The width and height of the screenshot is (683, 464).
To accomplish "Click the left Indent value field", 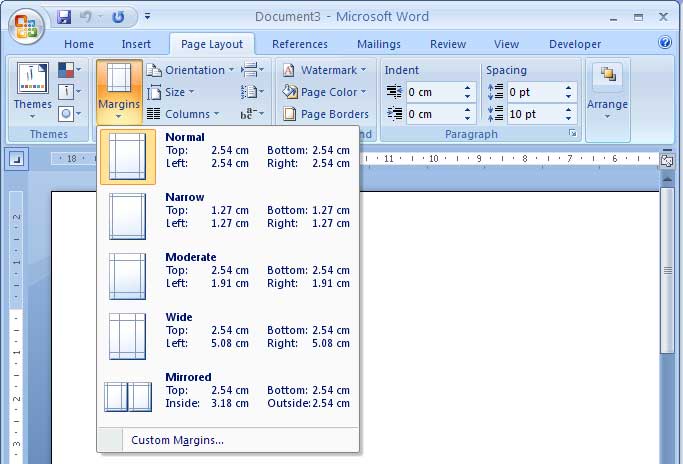I will coord(433,92).
